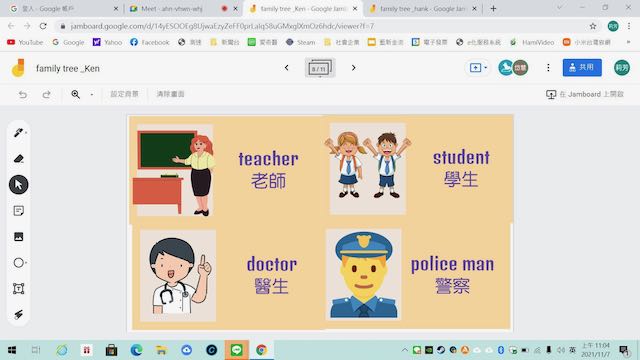
Task: Open Microsoft Edge from the taskbar
Action: point(136,350)
